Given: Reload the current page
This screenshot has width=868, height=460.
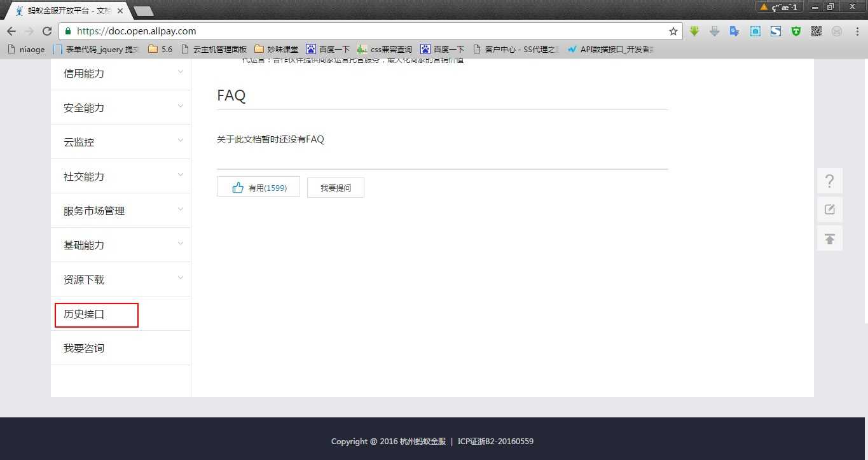Looking at the screenshot, I should pos(46,31).
